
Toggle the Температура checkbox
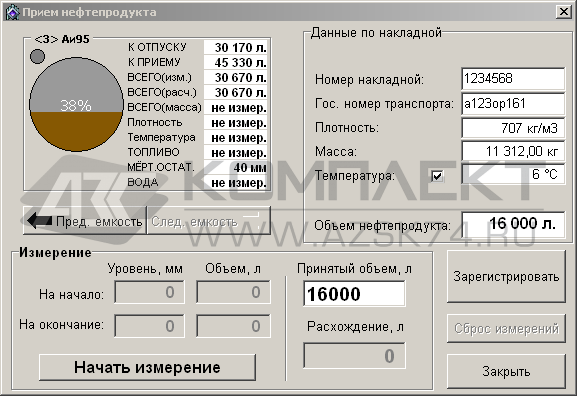437,176
